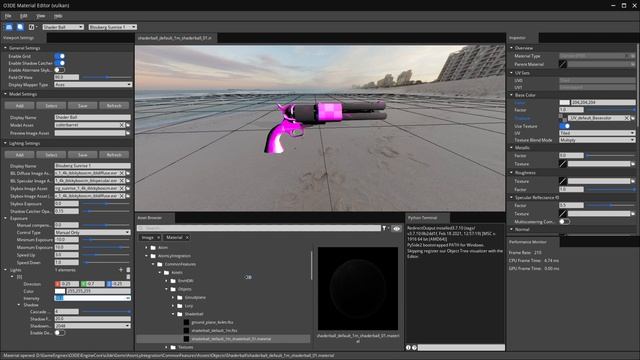This screenshot has height=360, width=640.
Task: Enable Multiscattering Compensation toggle
Action: click(564, 222)
